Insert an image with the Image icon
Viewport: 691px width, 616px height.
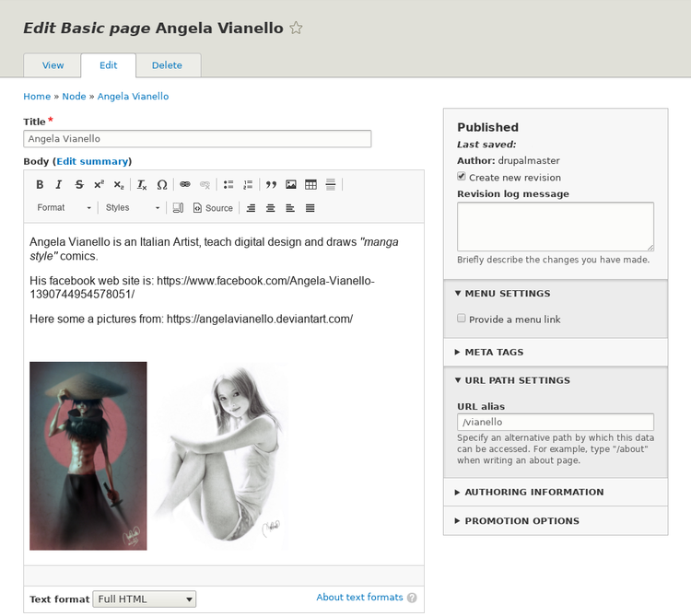[291, 184]
